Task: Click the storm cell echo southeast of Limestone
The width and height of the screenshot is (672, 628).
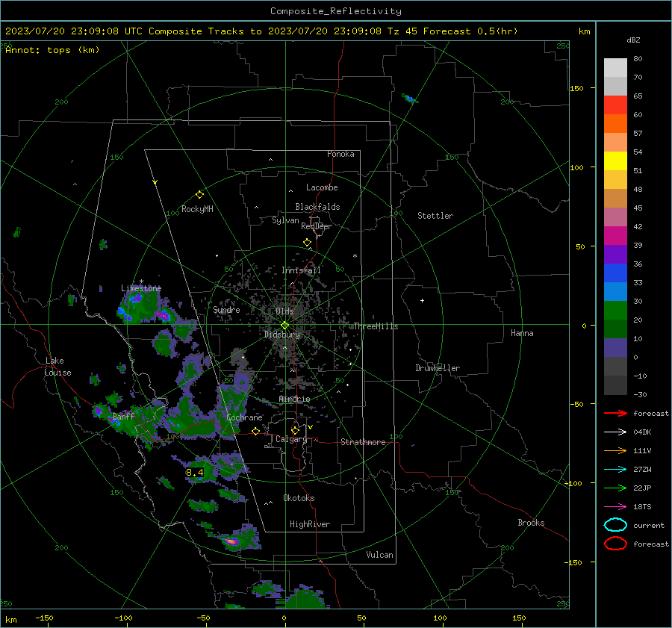Action: 164,316
